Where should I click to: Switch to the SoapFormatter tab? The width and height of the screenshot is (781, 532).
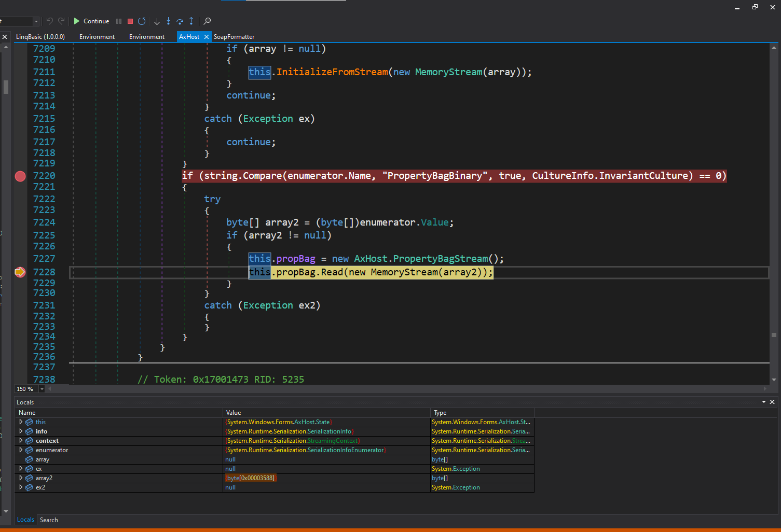point(234,37)
